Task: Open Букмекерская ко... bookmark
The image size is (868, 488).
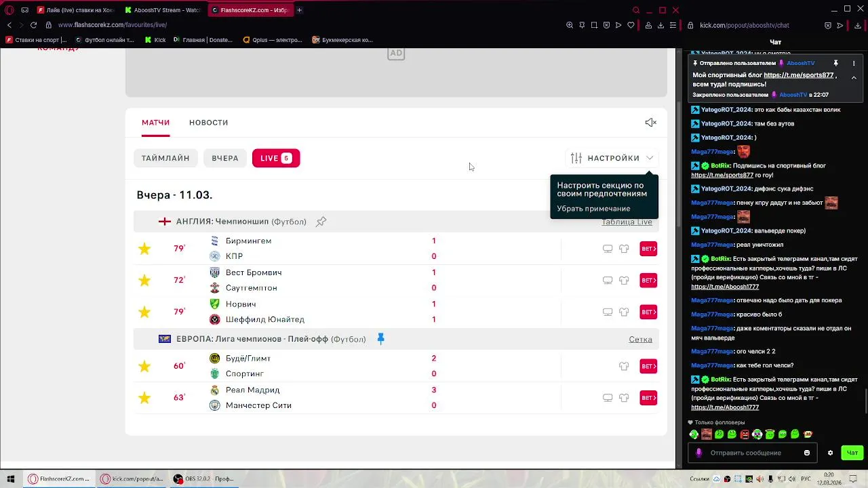Action: coord(342,40)
